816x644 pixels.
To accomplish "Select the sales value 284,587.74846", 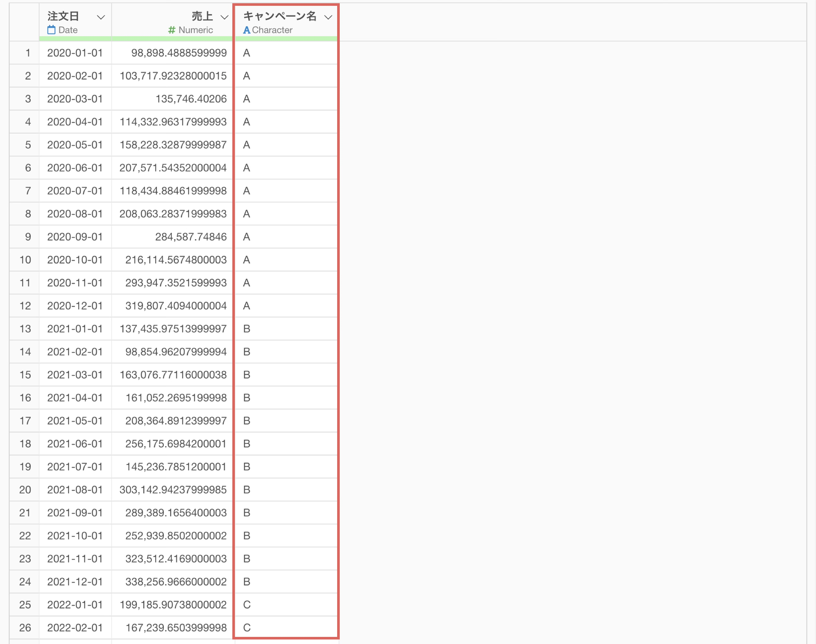I will (x=191, y=237).
